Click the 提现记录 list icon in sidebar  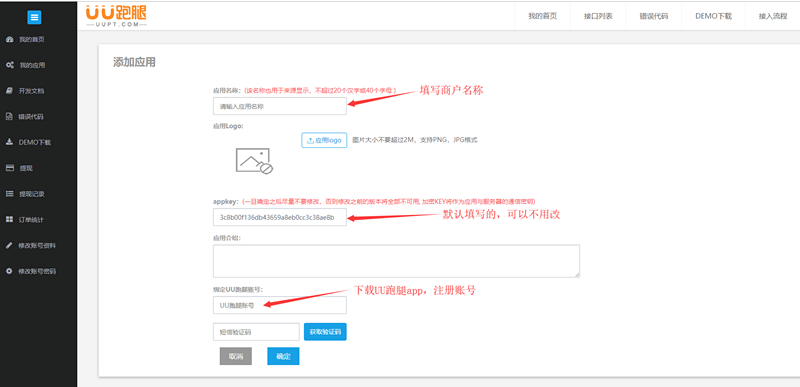9,194
